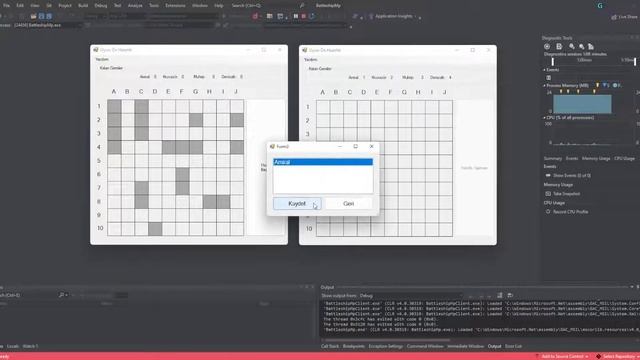Click the Output panel window options dropdown arrow
The width and height of the screenshot is (640, 360).
[x=632, y=287]
